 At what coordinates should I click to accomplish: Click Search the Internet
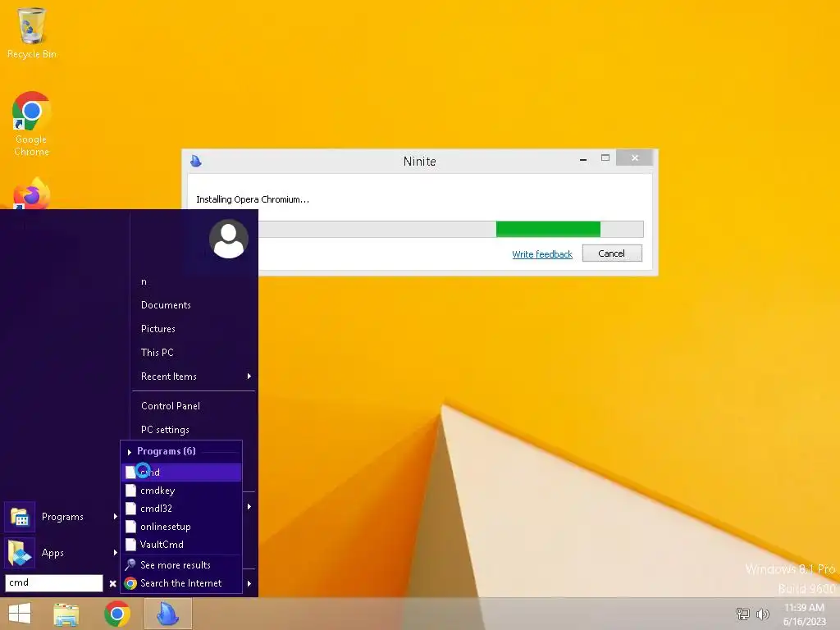click(x=181, y=583)
